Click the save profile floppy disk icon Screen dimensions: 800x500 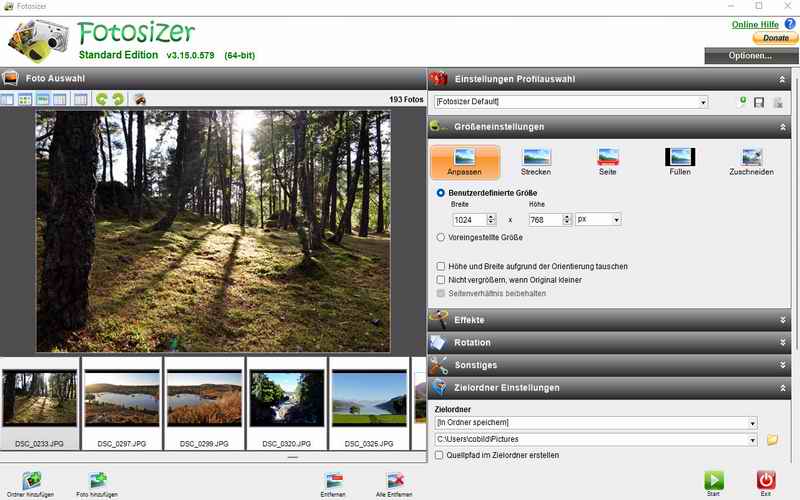759,102
